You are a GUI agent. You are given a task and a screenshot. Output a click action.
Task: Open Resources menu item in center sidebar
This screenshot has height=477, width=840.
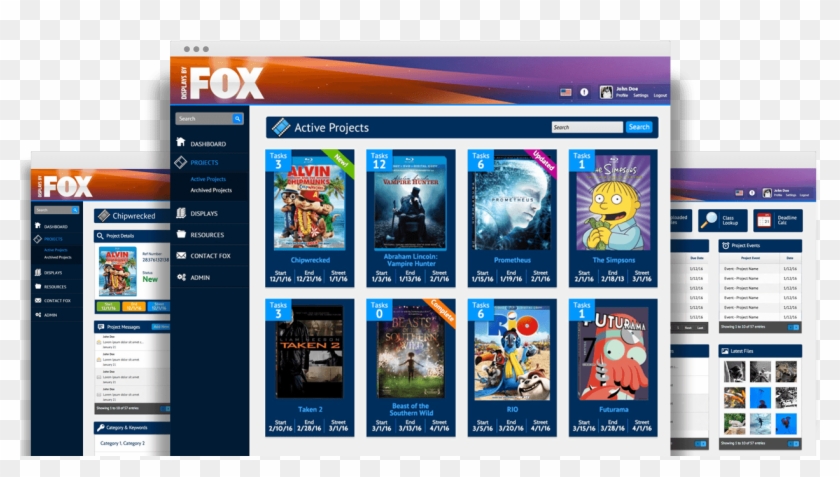pyautogui.click(x=209, y=235)
